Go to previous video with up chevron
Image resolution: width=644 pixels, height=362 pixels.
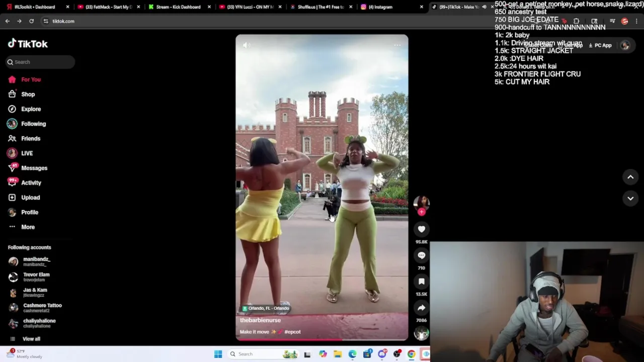click(x=630, y=177)
